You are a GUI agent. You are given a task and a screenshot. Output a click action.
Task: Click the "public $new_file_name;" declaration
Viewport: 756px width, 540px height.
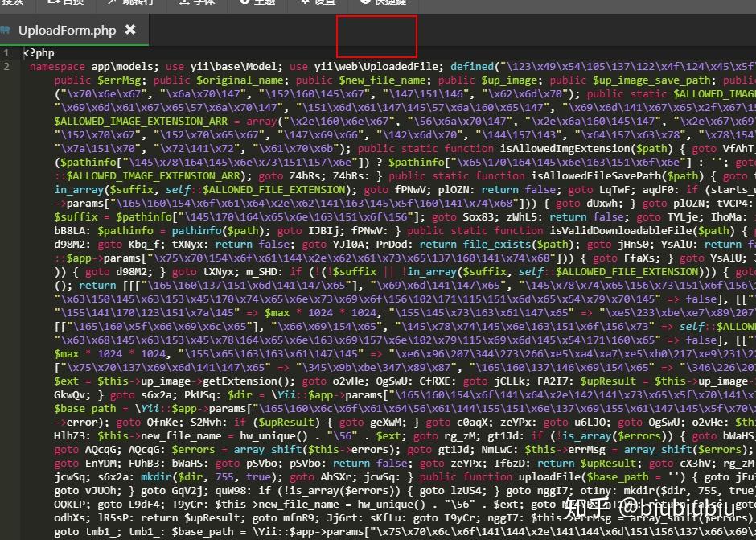click(364, 80)
